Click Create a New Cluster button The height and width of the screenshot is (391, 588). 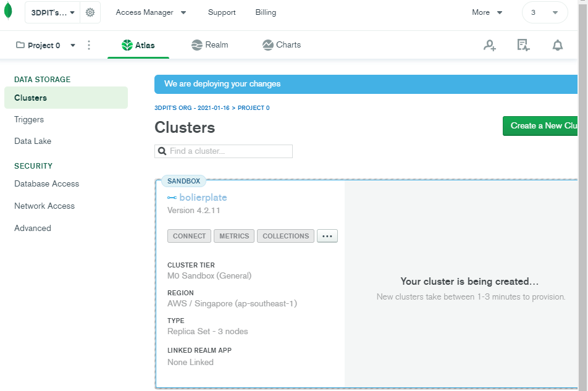pyautogui.click(x=540, y=126)
